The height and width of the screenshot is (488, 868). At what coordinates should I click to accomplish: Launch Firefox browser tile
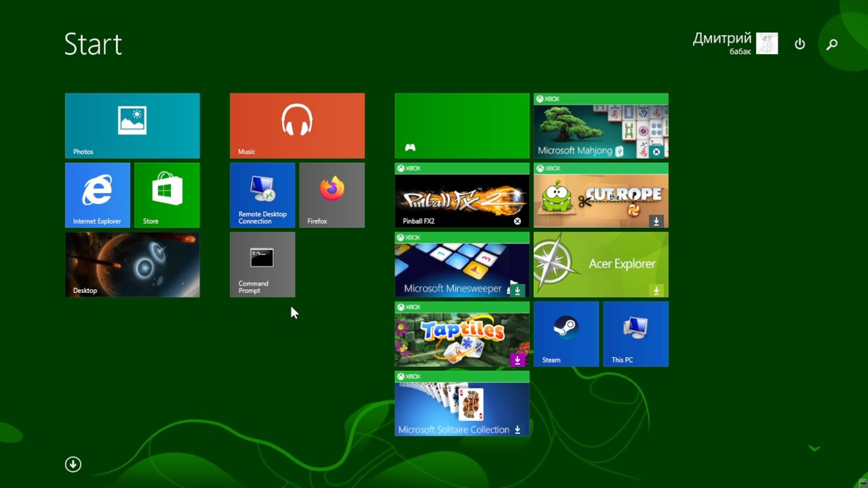pyautogui.click(x=332, y=195)
